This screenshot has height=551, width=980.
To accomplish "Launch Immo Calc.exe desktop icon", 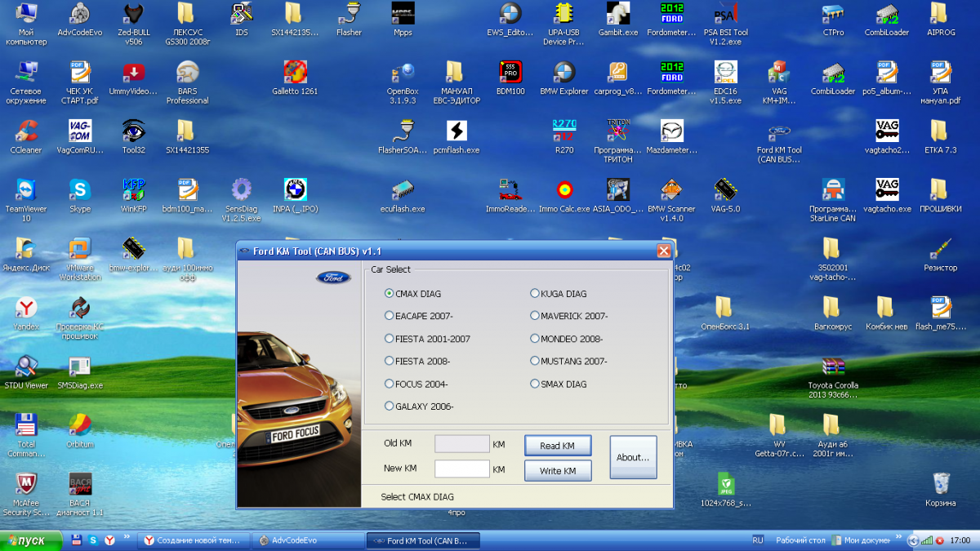I will [x=563, y=196].
